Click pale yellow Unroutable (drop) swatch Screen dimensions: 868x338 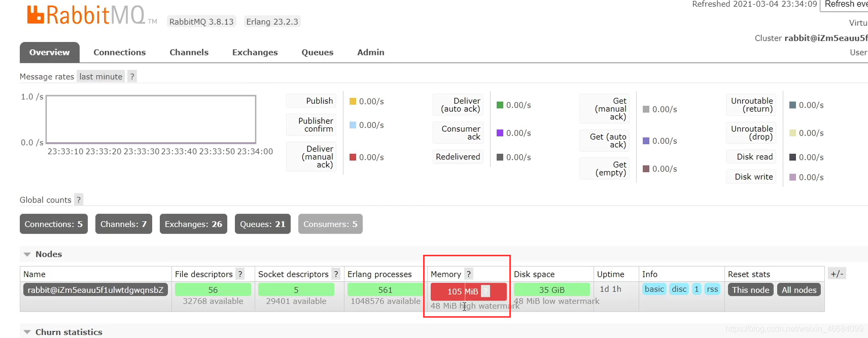point(793,133)
